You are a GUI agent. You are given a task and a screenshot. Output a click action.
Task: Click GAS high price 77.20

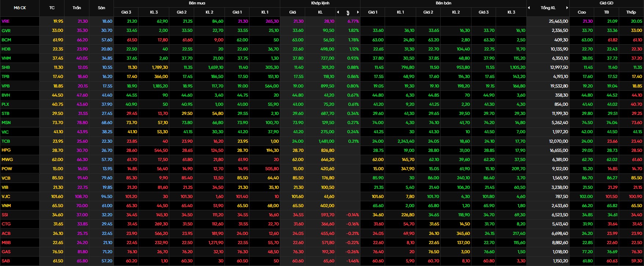[587, 252]
